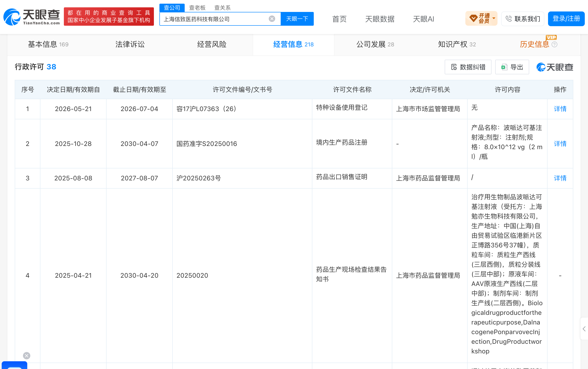The height and width of the screenshot is (369, 588).
Task: Expand the collapsed side panel arrow
Action: 584,329
